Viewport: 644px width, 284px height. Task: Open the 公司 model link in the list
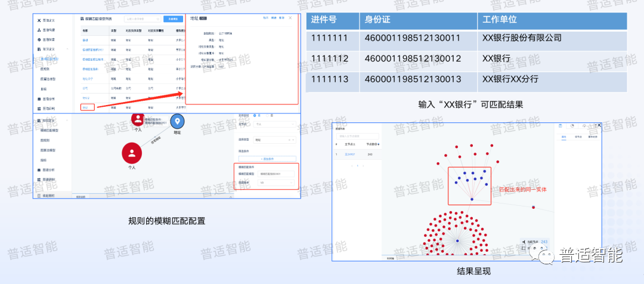pos(85,88)
